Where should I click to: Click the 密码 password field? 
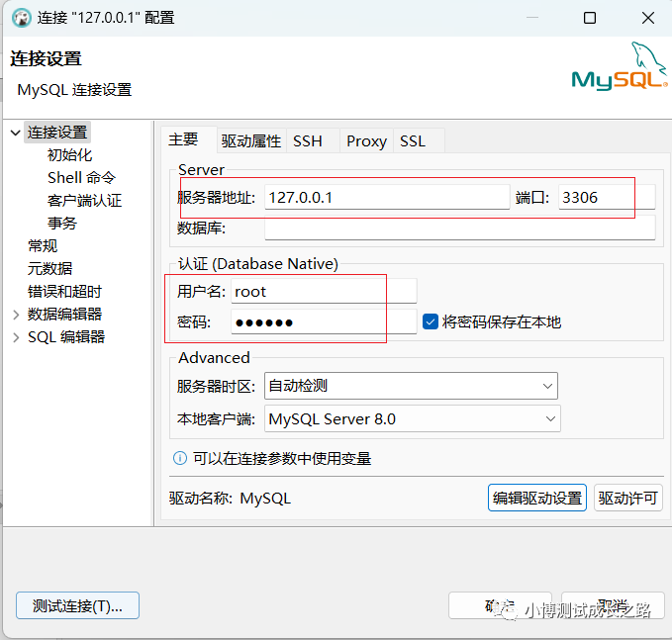[x=324, y=321]
